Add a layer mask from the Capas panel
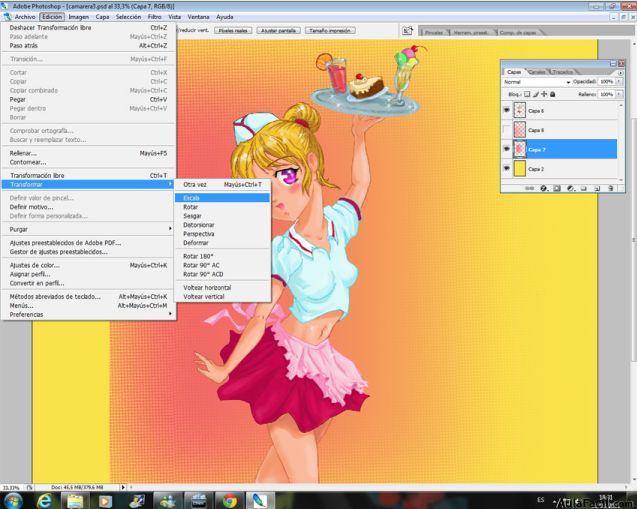 pyautogui.click(x=557, y=188)
